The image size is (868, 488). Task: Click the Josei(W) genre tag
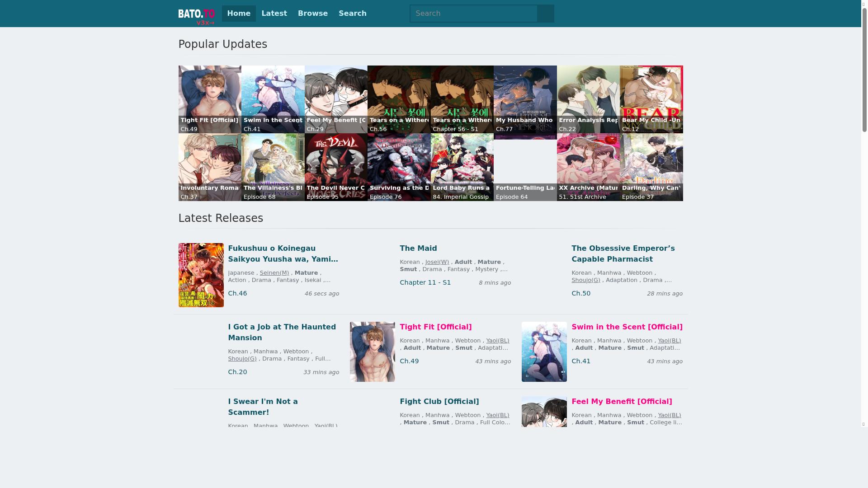[437, 262]
